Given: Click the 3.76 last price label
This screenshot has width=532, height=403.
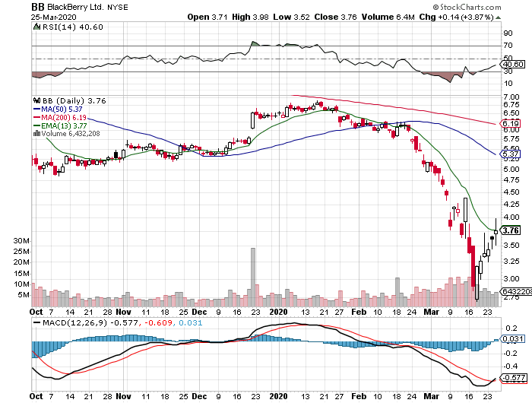Looking at the screenshot, I should pyautogui.click(x=511, y=230).
